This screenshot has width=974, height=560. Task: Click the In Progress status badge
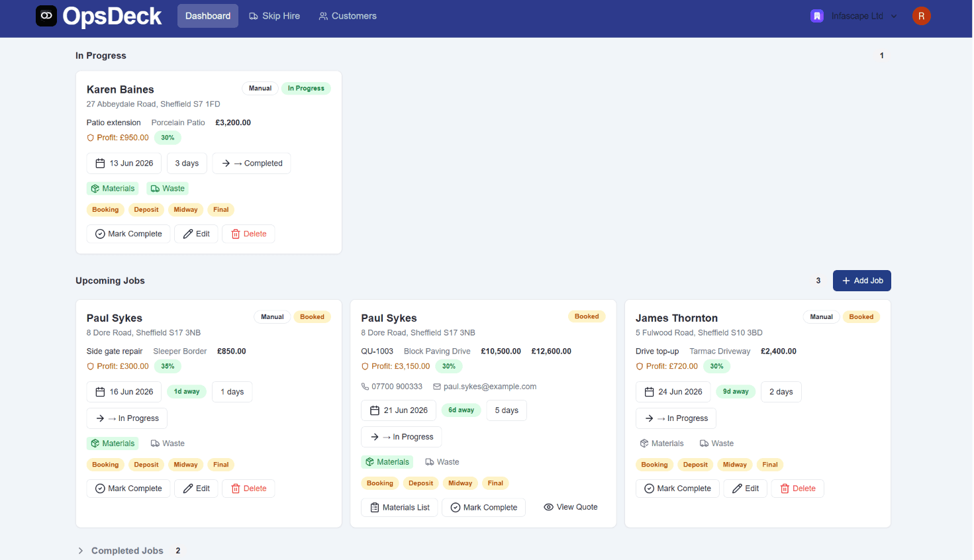(x=306, y=88)
